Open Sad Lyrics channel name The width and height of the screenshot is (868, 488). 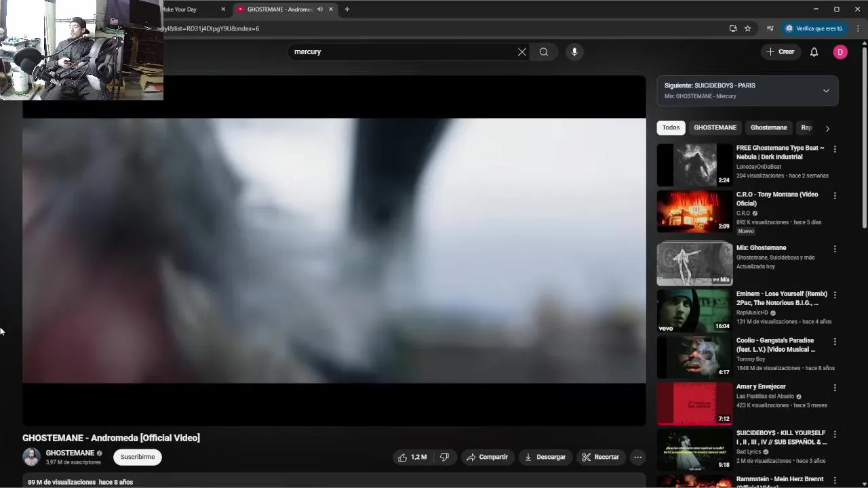749,452
